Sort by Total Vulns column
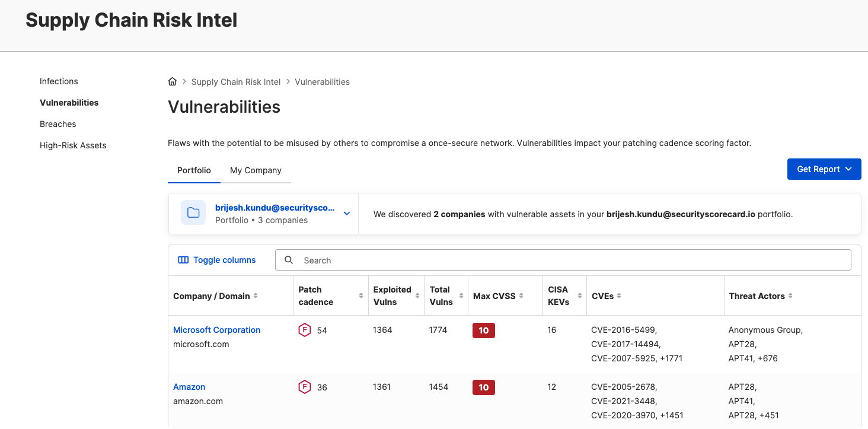Image resolution: width=868 pixels, height=429 pixels. 461,296
